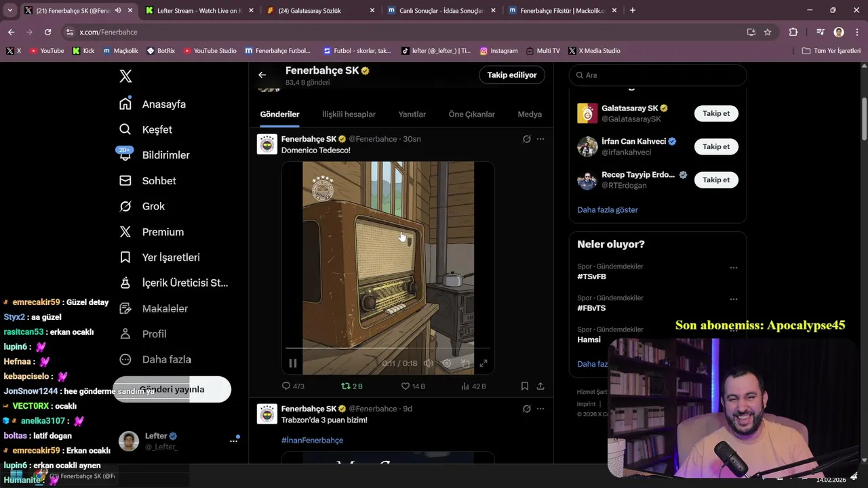
Task: Undo the repost showing 2 B
Action: tap(351, 386)
